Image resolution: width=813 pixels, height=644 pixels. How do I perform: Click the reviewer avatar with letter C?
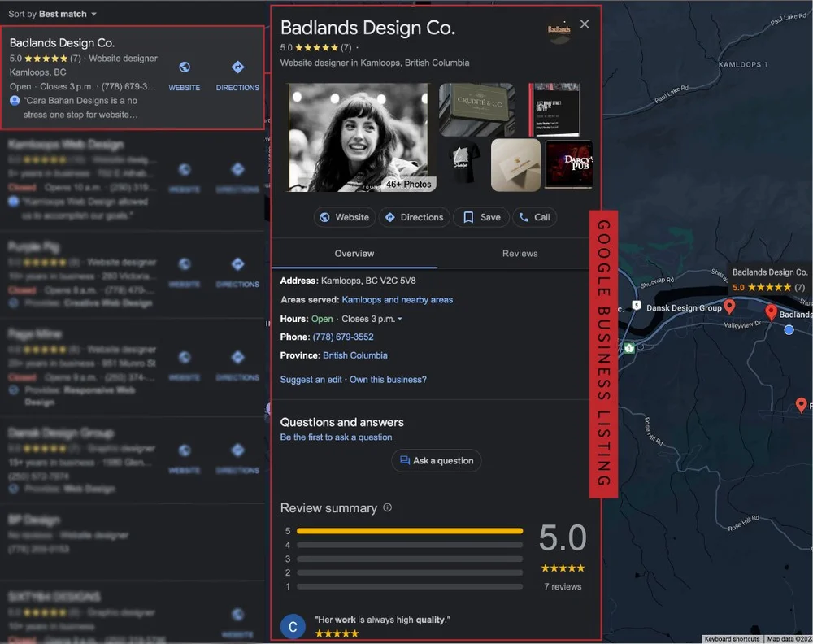click(293, 626)
